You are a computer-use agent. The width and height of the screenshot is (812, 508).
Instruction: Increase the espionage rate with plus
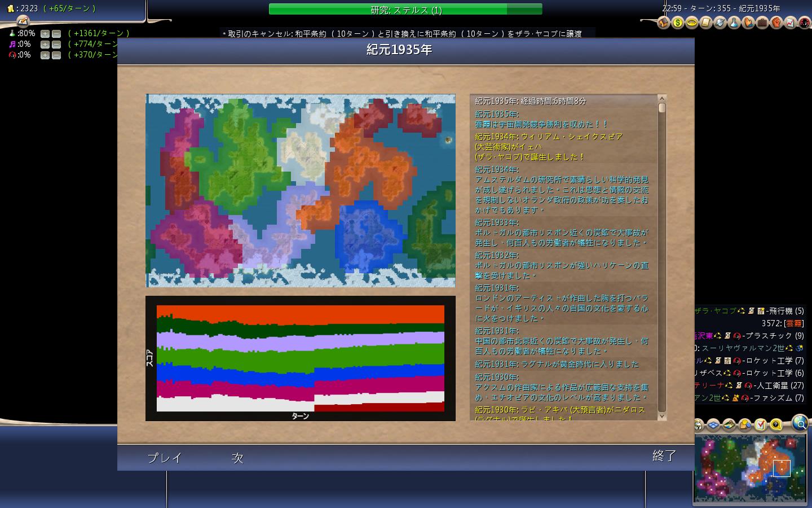[45, 55]
